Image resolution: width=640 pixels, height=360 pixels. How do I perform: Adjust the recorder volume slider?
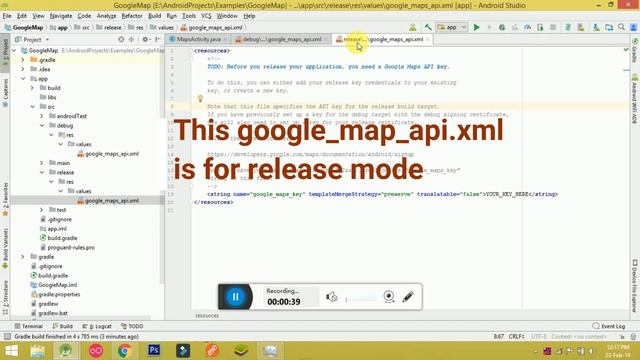361,299
